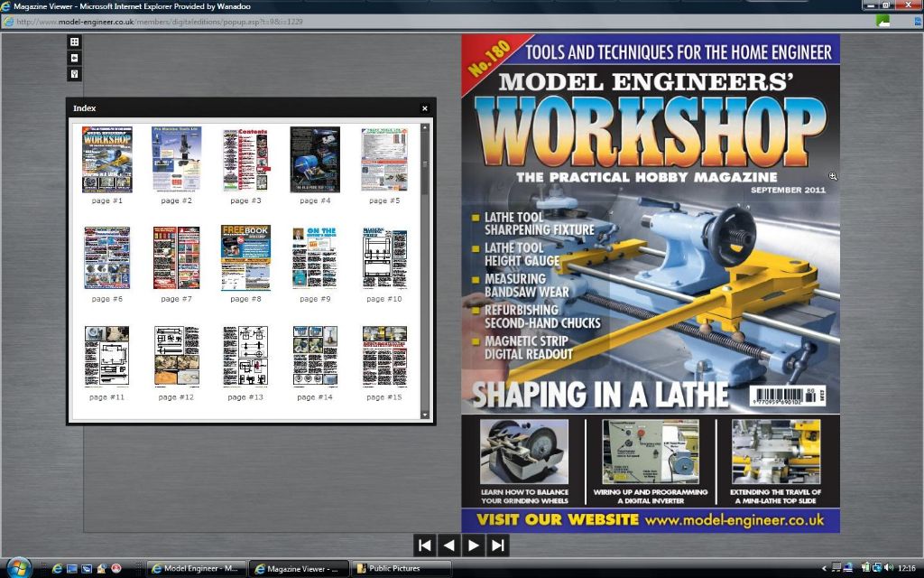Screen dimensions: 924x578
Task: Expand hidden system tray icons arrow
Action: [825, 569]
